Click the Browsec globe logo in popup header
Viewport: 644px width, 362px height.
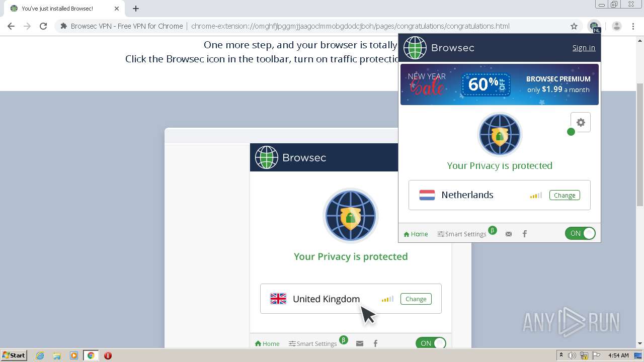pyautogui.click(x=415, y=48)
